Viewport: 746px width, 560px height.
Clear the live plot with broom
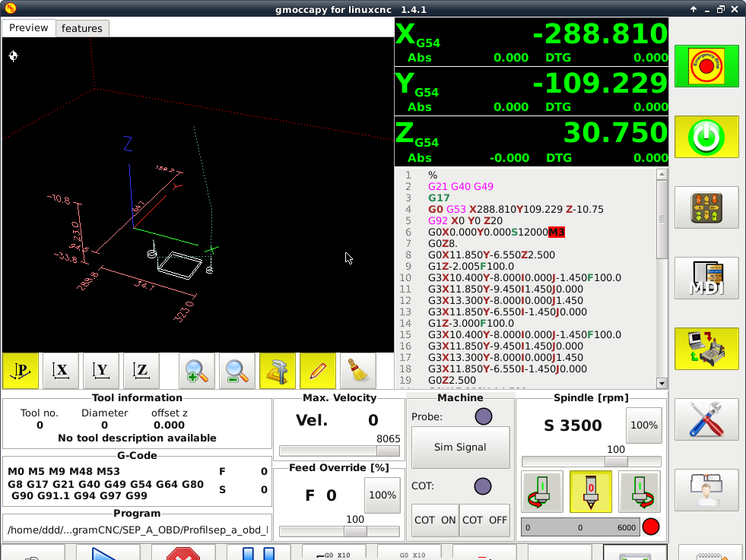[358, 371]
